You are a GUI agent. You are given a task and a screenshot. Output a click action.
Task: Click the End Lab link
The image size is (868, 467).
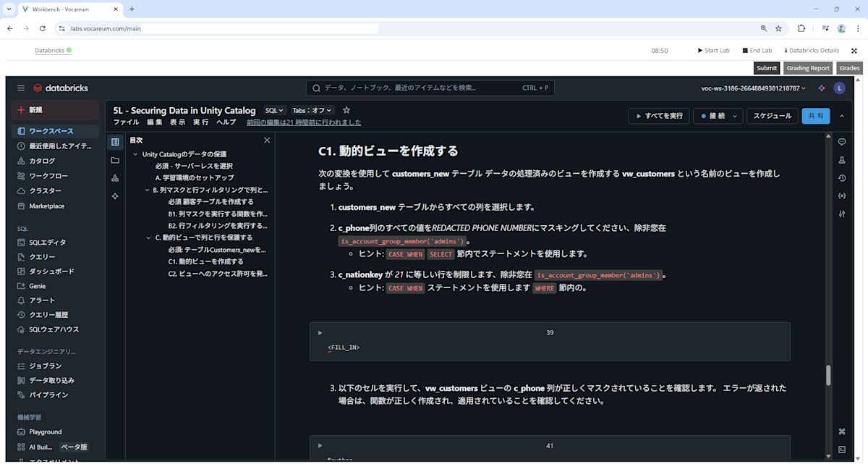[x=757, y=51]
